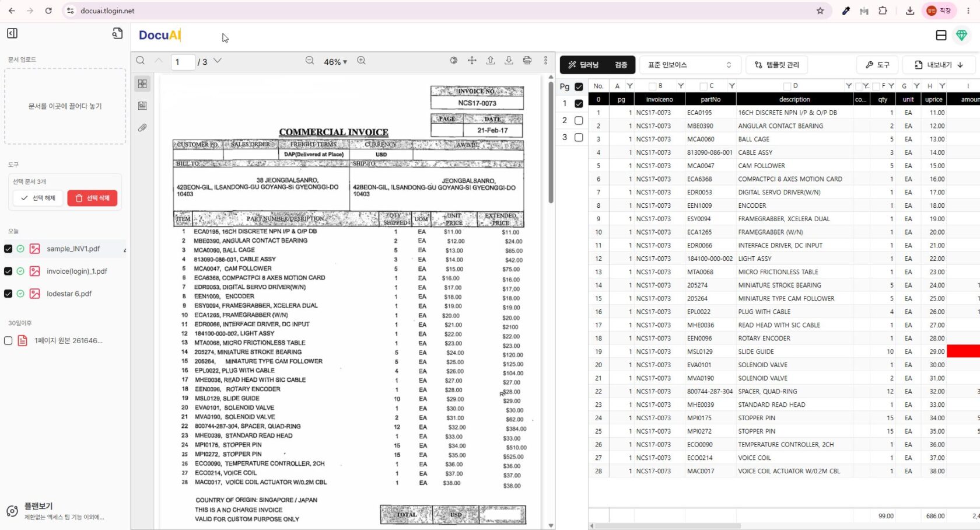Image resolution: width=980 pixels, height=530 pixels.
Task: Open the 내보내기 export dropdown
Action: tap(939, 65)
